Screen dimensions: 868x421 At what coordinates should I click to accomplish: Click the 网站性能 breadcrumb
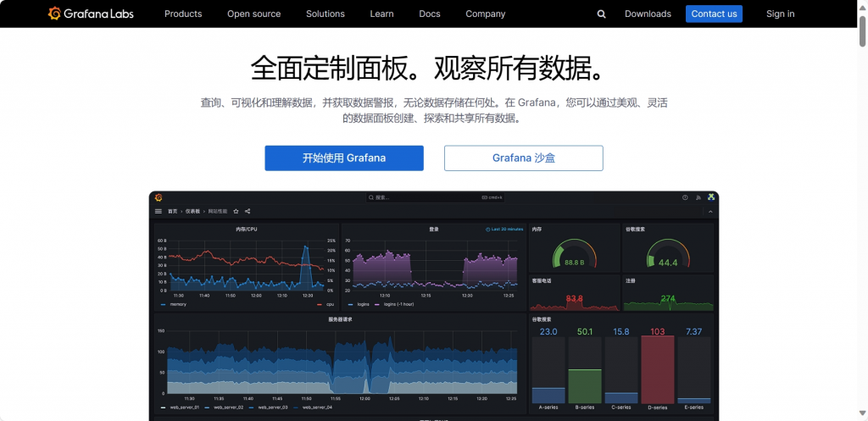pos(218,211)
